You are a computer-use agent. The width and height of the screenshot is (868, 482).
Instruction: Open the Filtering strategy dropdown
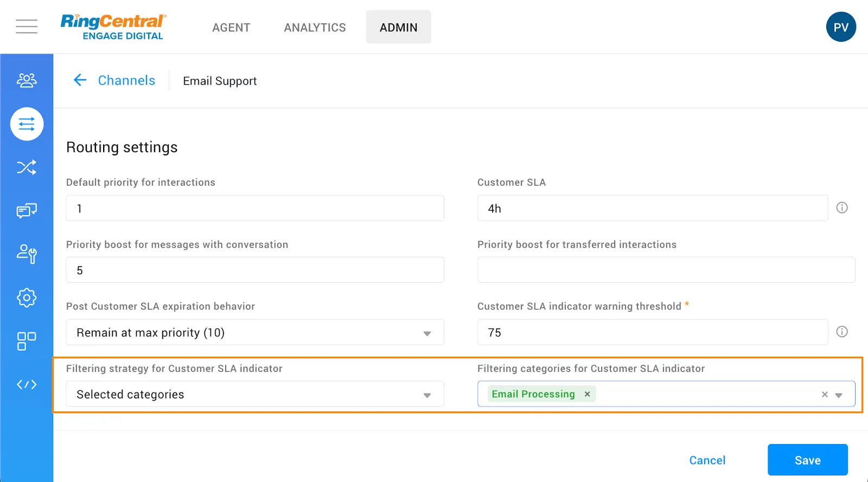point(427,395)
